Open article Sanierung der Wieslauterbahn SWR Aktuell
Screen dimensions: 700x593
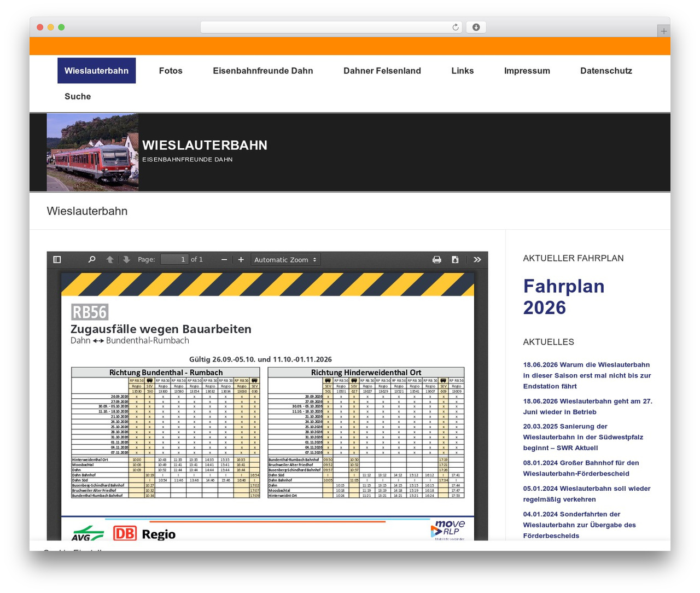(583, 437)
